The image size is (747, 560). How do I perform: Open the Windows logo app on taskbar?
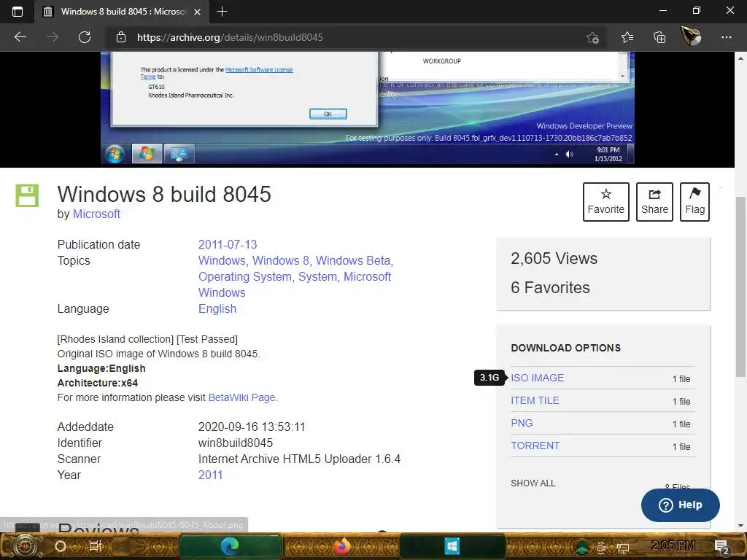pyautogui.click(x=452, y=546)
